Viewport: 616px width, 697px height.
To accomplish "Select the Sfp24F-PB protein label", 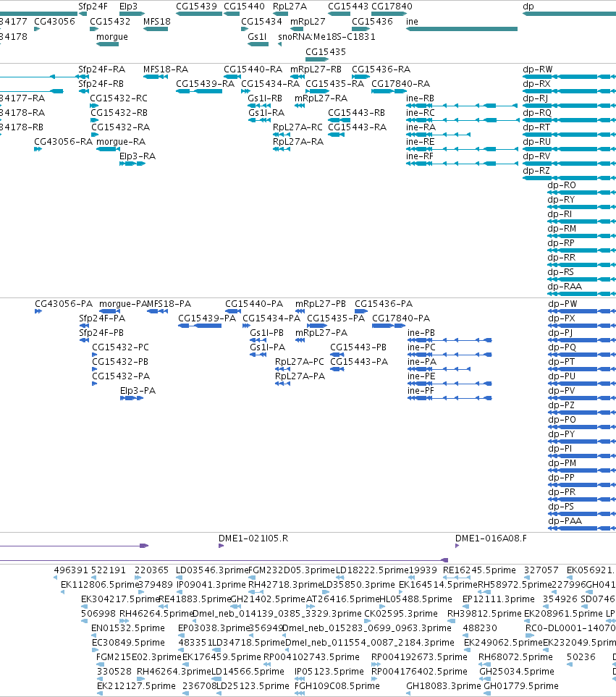I will point(101,332).
